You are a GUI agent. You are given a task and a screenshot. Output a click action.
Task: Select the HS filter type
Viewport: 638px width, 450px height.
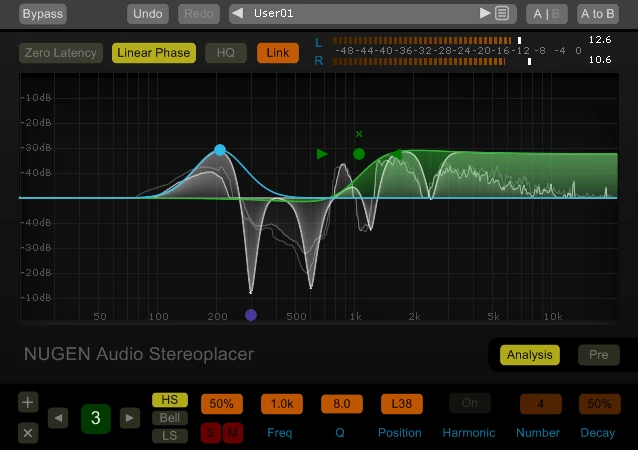point(170,400)
